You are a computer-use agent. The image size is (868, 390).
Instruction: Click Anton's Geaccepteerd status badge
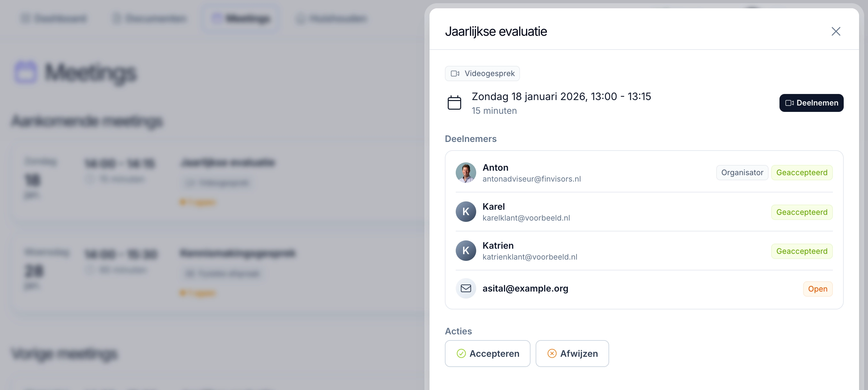(802, 173)
